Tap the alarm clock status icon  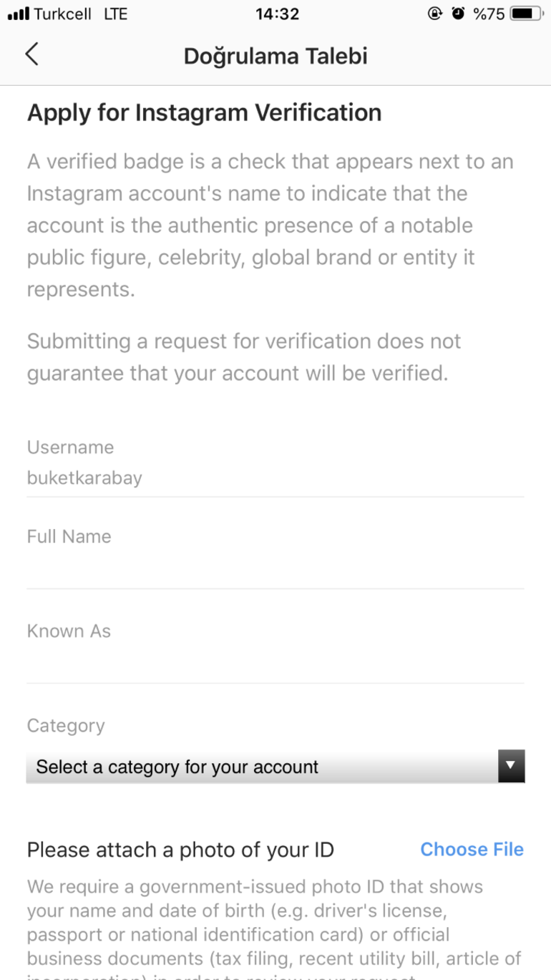[458, 14]
